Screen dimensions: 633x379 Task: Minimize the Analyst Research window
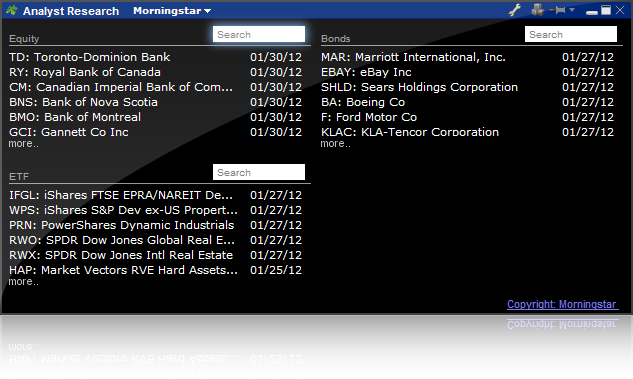(x=592, y=12)
